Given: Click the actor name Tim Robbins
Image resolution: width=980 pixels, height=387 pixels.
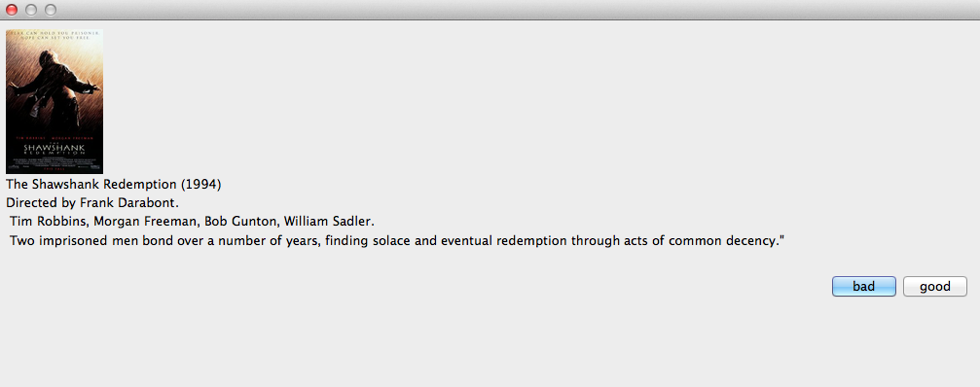Looking at the screenshot, I should coord(48,222).
